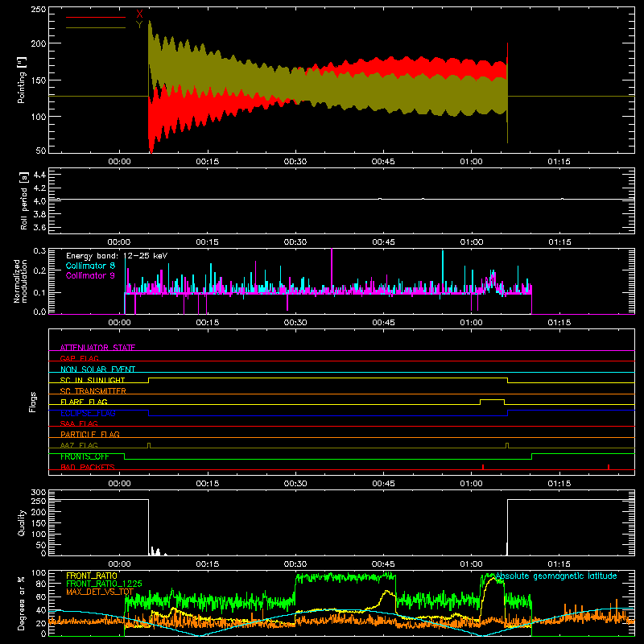Click the Collimator 9 legend entry

point(90,275)
